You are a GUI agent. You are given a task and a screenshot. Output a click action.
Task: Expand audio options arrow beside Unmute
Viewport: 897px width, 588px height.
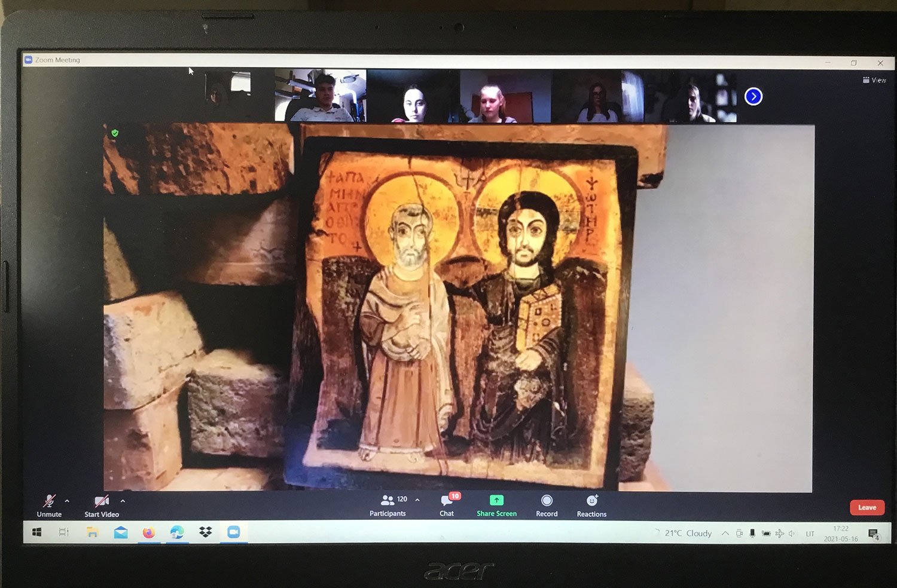coord(67,501)
